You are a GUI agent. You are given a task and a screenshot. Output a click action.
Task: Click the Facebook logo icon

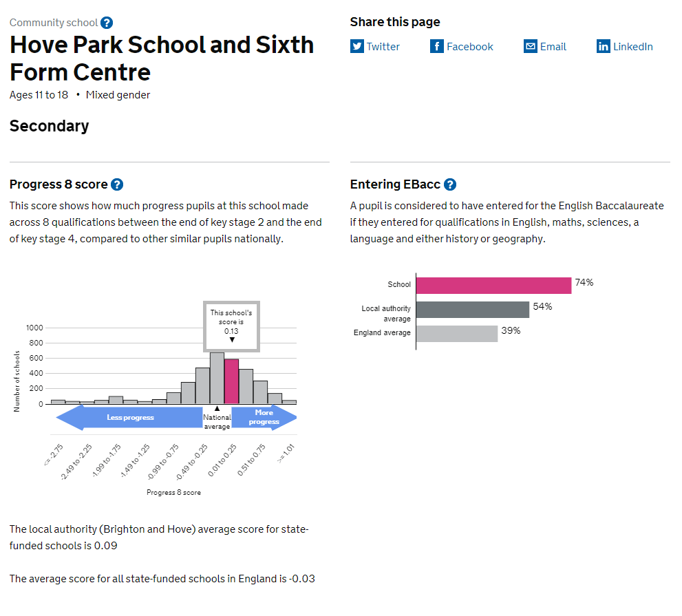[437, 46]
